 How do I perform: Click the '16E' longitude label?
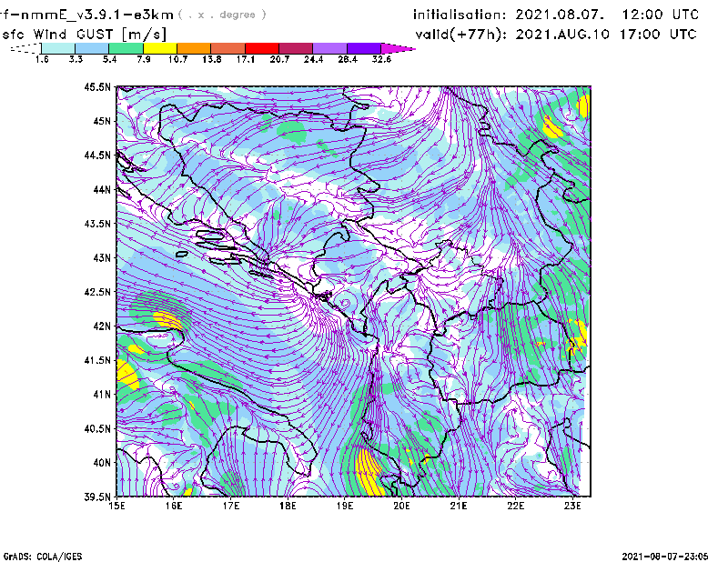point(174,506)
